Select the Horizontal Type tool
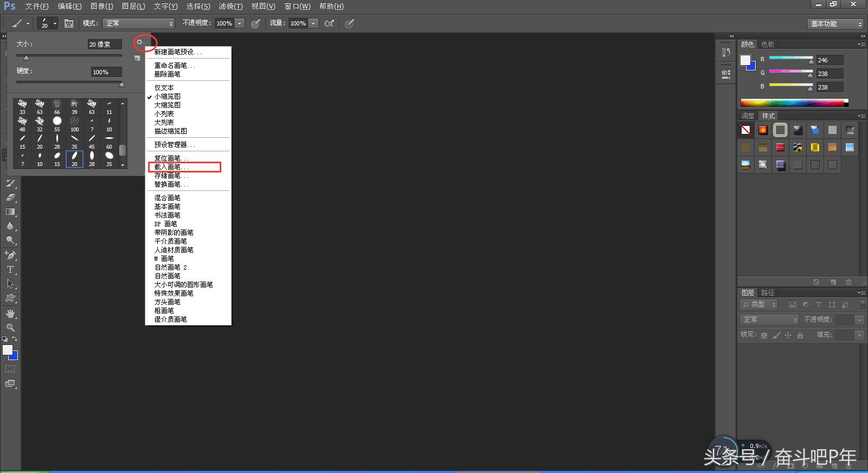Image resolution: width=868 pixels, height=473 pixels. tap(10, 270)
